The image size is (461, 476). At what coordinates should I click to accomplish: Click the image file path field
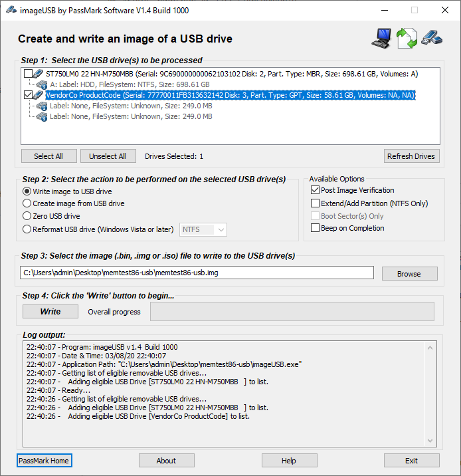point(197,273)
